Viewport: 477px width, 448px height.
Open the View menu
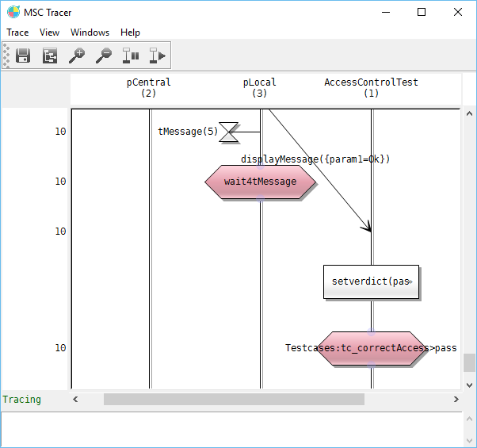pos(49,33)
